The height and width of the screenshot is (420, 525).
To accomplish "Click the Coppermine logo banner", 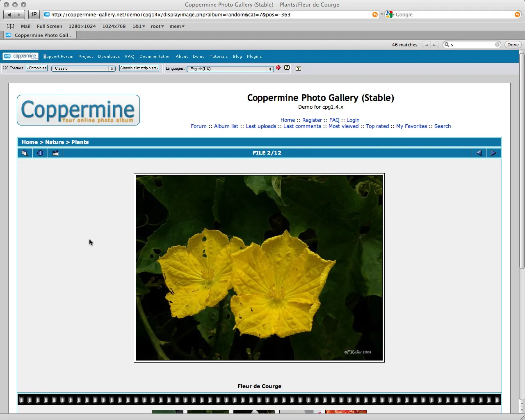I will point(78,110).
